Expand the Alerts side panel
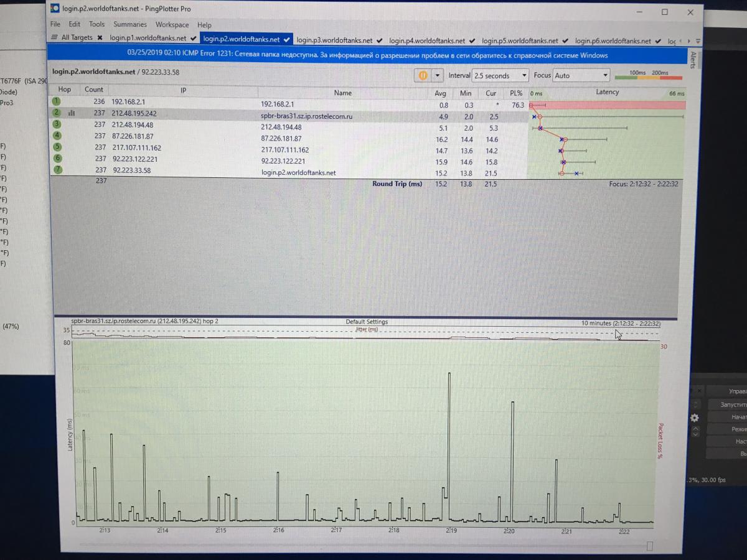 point(694,60)
